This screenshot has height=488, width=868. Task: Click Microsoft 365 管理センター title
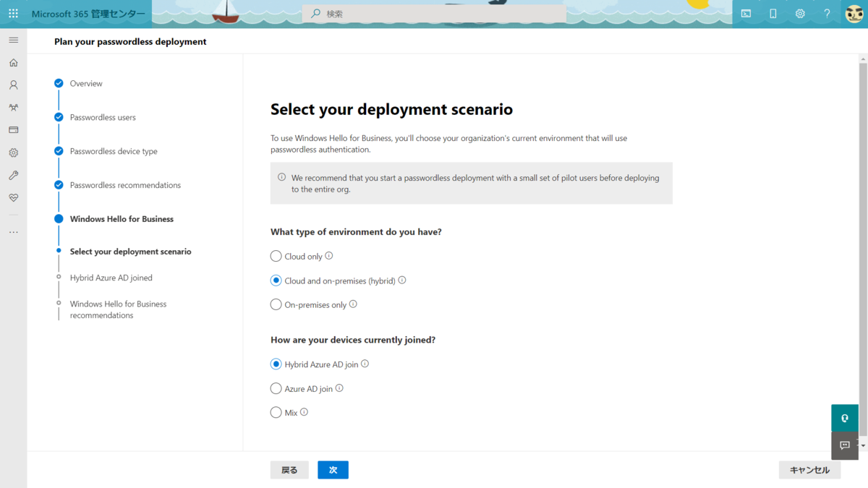coord(88,14)
